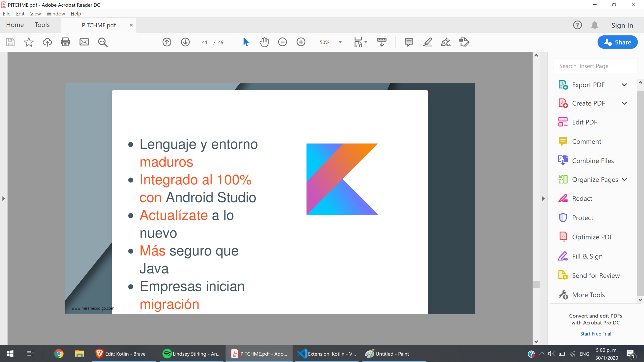Follow the Start Free Trial link
The width and height of the screenshot is (644, 362).
pos(595,334)
